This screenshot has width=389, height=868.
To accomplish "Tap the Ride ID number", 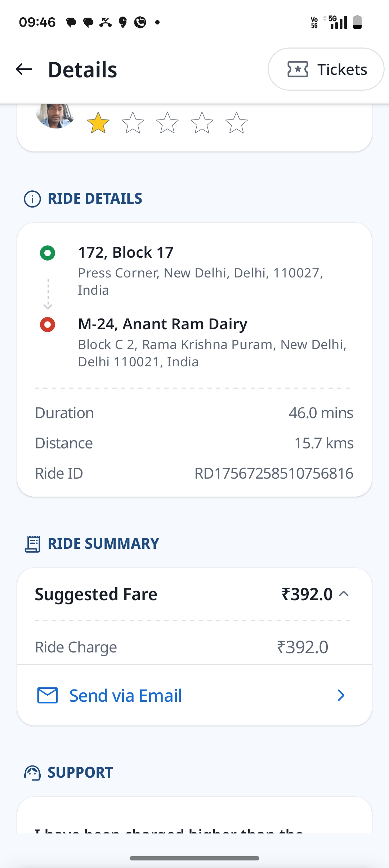I will [274, 474].
